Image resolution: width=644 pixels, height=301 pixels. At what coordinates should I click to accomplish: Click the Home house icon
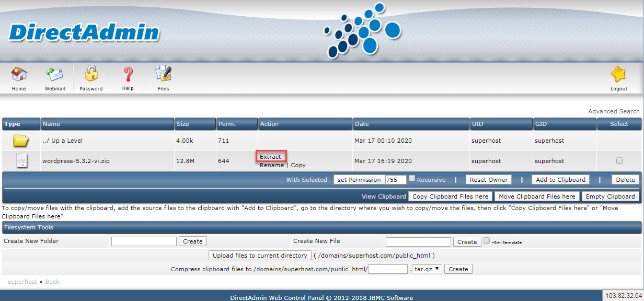pyautogui.click(x=19, y=76)
